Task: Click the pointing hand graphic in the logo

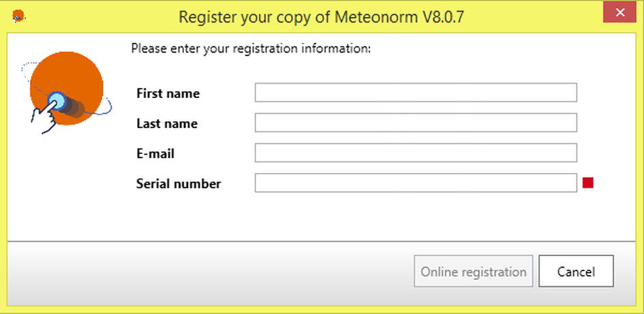Action: 44,117
